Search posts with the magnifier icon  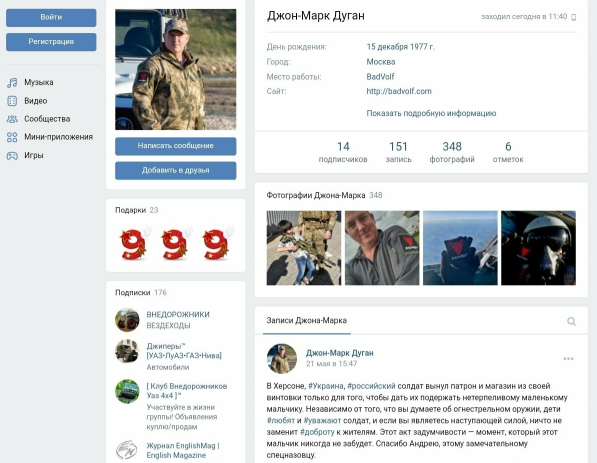click(x=571, y=321)
